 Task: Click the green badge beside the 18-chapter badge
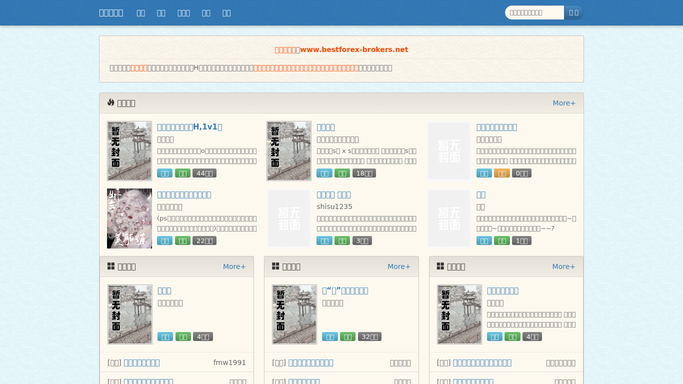342,173
